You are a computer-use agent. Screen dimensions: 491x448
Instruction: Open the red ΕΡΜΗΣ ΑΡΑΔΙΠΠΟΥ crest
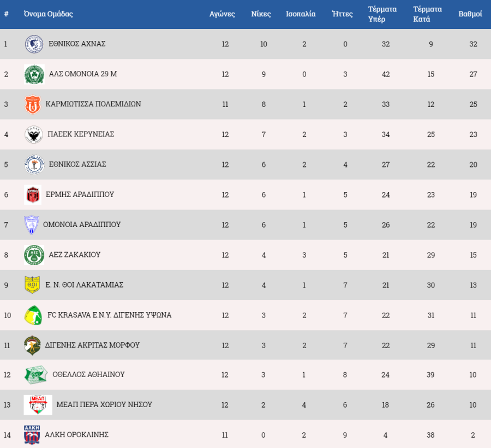coord(33,195)
